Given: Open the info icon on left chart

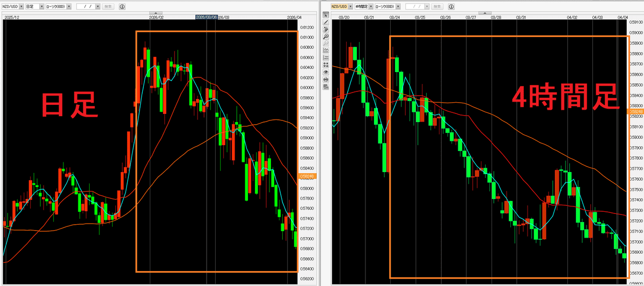Looking at the screenshot, I should pyautogui.click(x=122, y=6).
